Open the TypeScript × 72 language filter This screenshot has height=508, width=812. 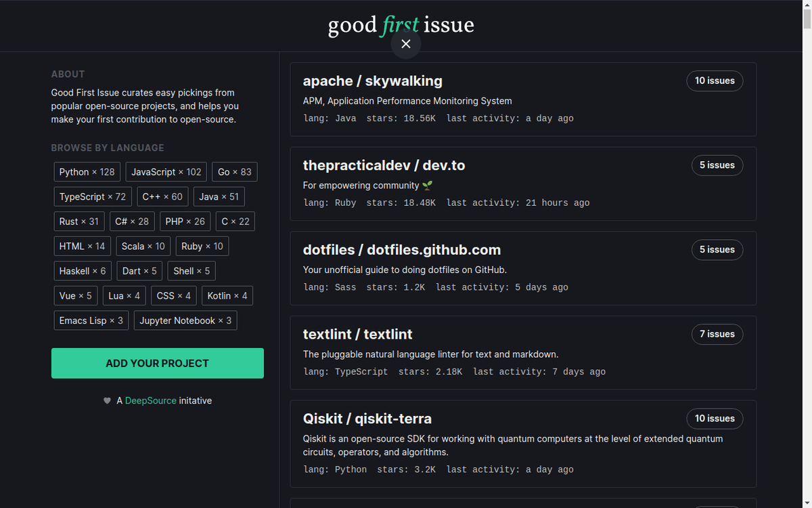[93, 197]
